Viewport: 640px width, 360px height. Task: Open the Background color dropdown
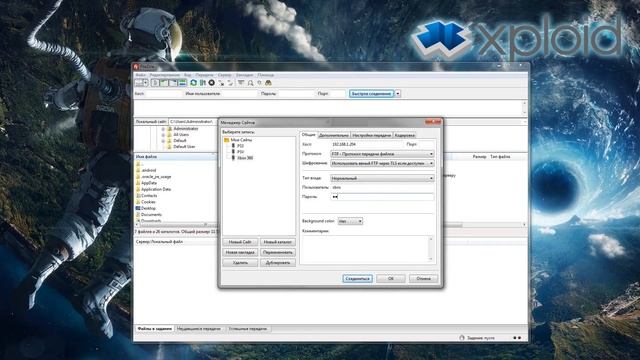pos(350,221)
